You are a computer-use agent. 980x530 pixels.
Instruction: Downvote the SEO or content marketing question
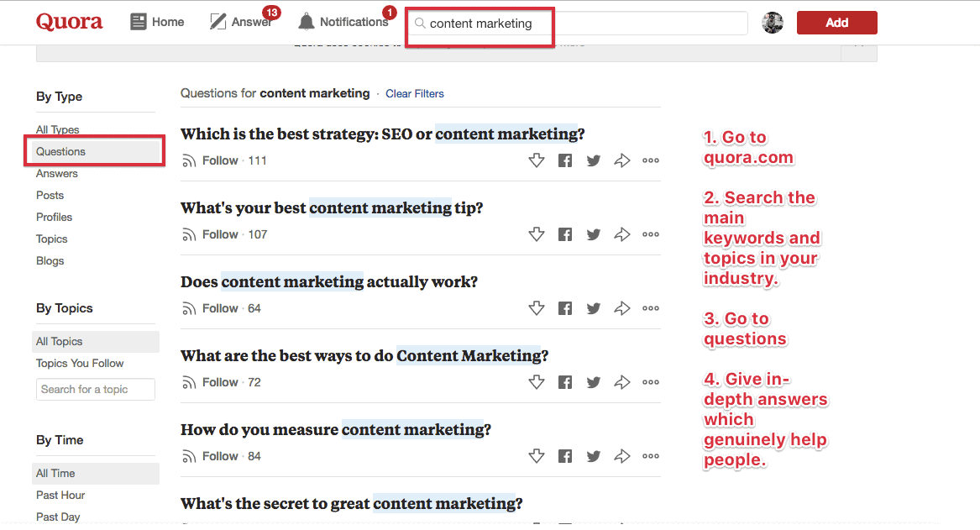(537, 160)
